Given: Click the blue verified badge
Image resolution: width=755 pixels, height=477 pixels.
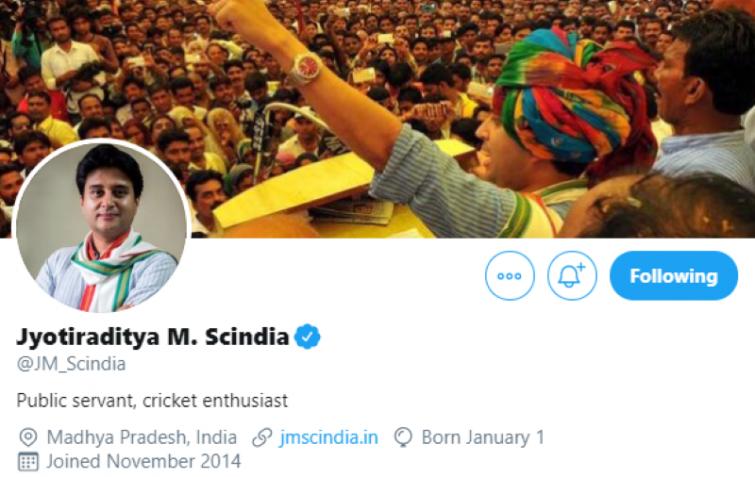Looking at the screenshot, I should pyautogui.click(x=307, y=337).
